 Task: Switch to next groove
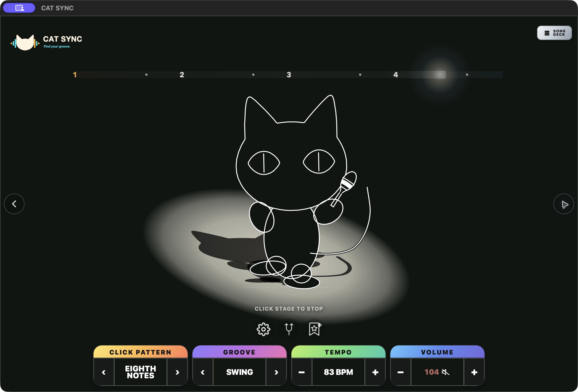276,372
